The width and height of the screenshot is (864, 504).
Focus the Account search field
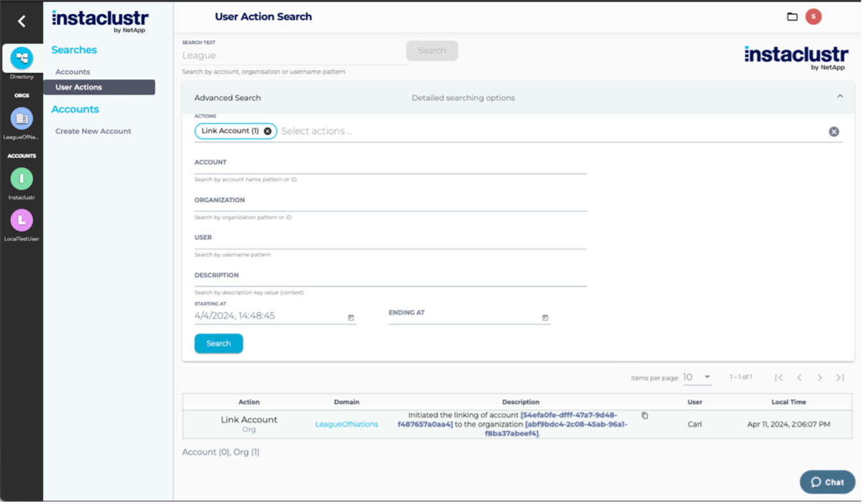tap(390, 166)
